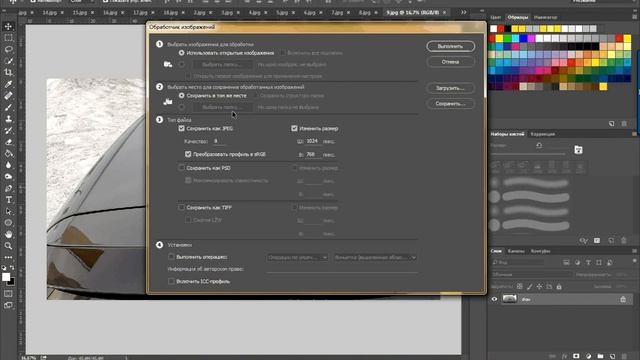Screen dimensions: 640x360
Task: Switch to the 2.jpg document tab
Action: pyautogui.click(x=200, y=13)
